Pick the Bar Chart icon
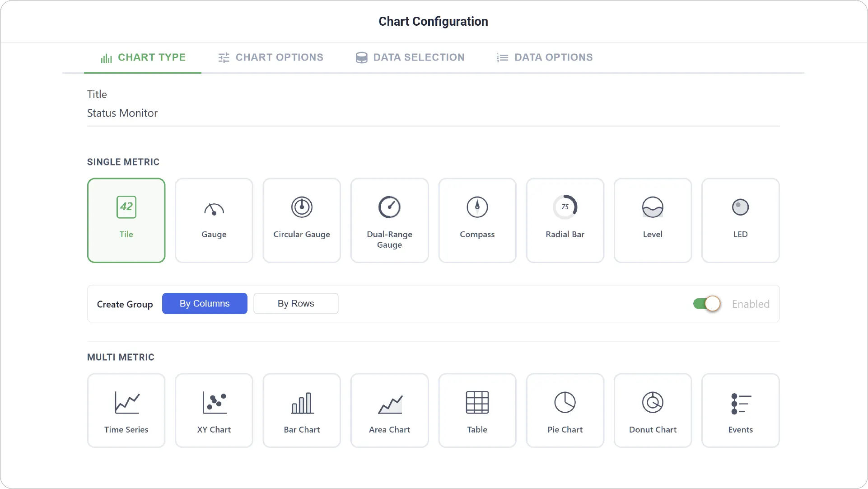Image resolution: width=868 pixels, height=489 pixels. point(302,402)
